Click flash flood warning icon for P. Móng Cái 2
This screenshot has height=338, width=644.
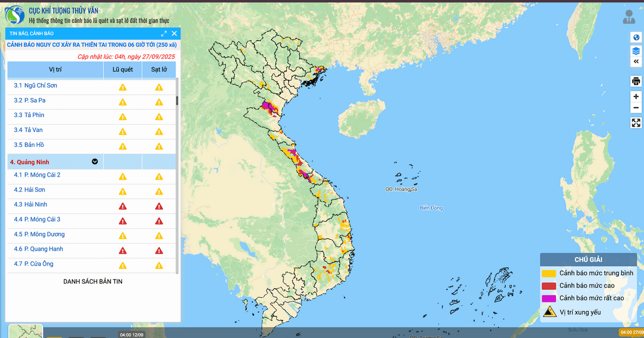point(123,177)
